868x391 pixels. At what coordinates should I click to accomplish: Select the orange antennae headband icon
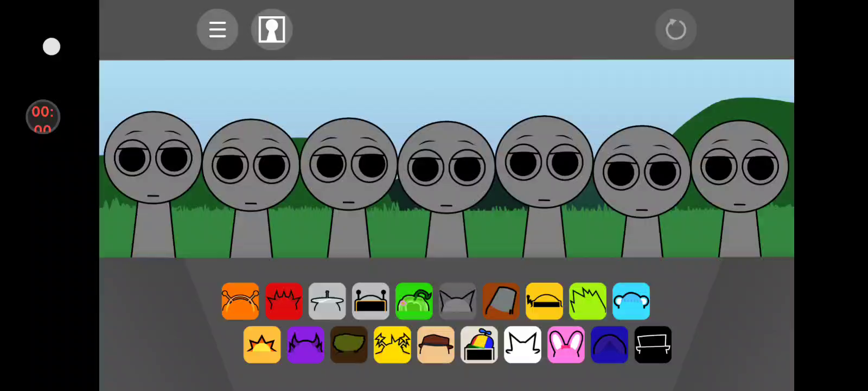coord(240,301)
